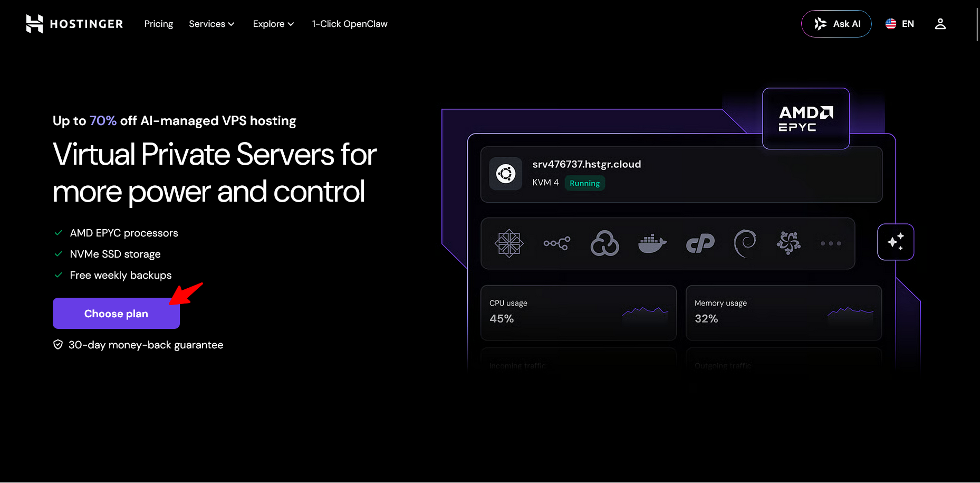Click the Ask AI sparkle icon

(820, 24)
